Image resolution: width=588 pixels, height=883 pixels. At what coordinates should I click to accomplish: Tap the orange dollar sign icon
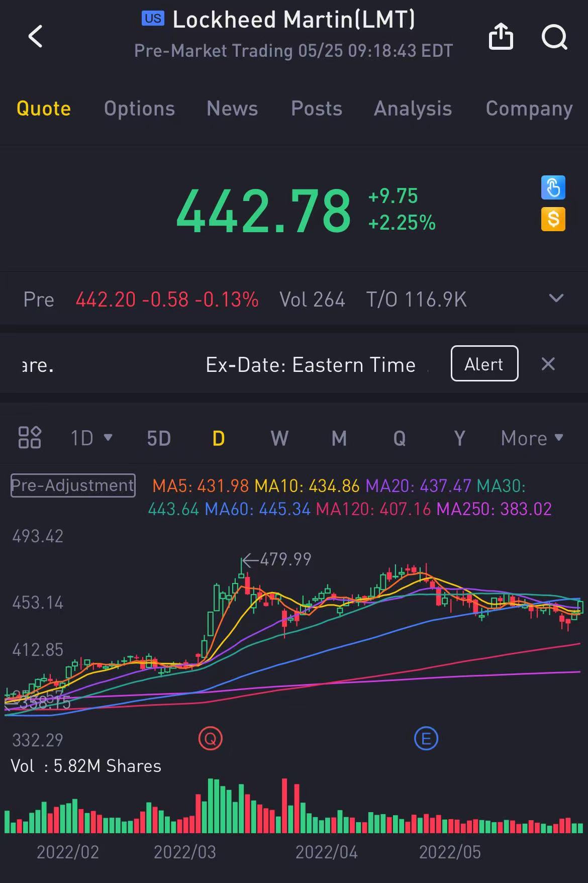[x=553, y=219]
